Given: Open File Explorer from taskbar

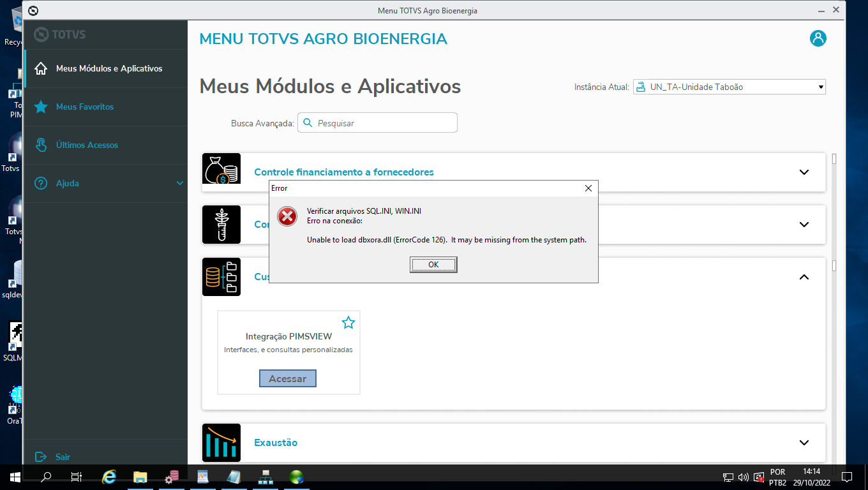Looking at the screenshot, I should [x=140, y=477].
